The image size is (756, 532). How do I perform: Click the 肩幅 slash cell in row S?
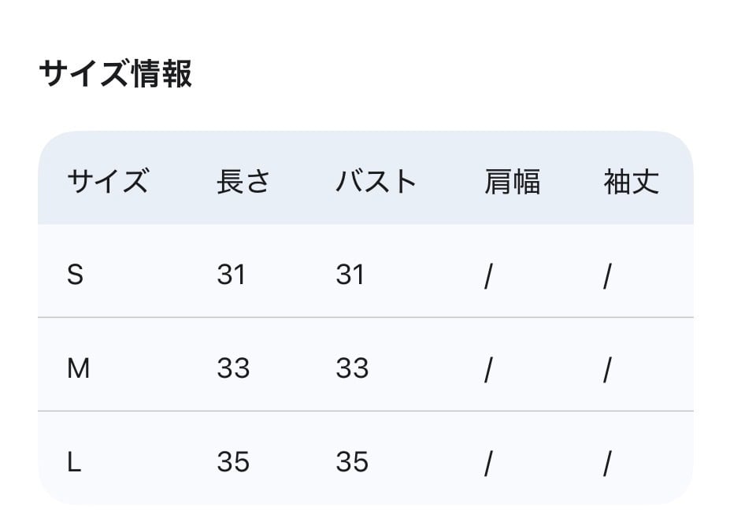point(488,277)
